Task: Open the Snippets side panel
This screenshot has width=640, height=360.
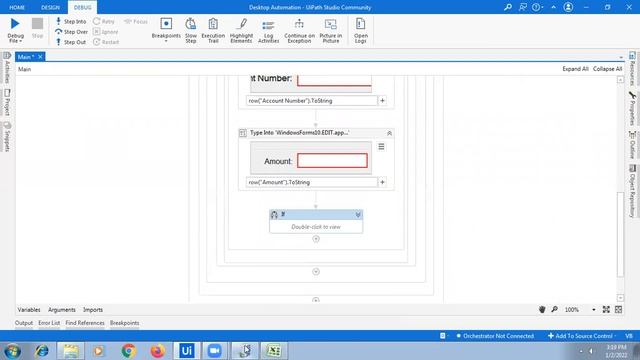Action: click(x=7, y=137)
